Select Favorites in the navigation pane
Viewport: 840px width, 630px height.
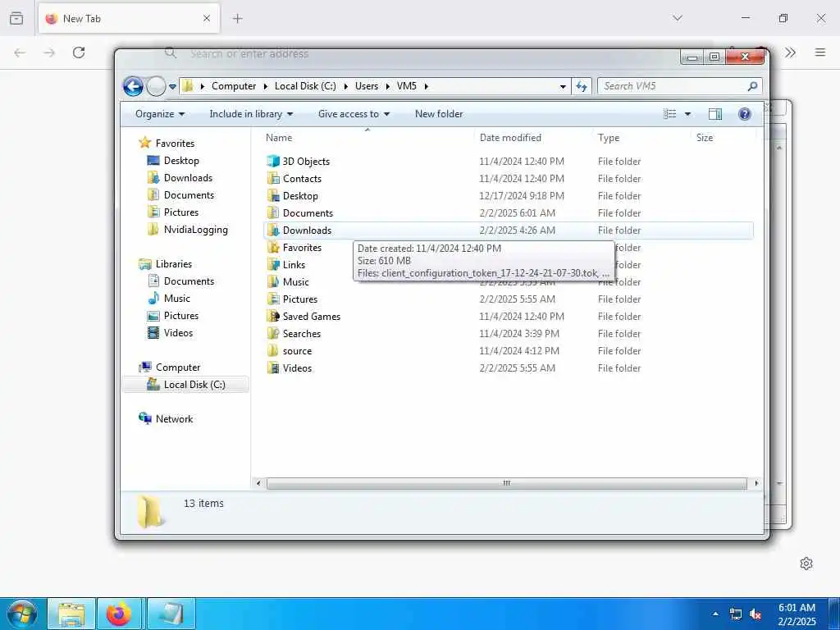(x=167, y=143)
